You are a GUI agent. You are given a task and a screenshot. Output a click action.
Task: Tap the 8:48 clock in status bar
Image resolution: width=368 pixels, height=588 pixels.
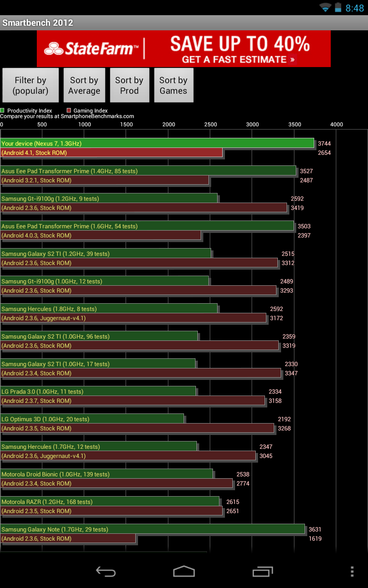pos(355,8)
